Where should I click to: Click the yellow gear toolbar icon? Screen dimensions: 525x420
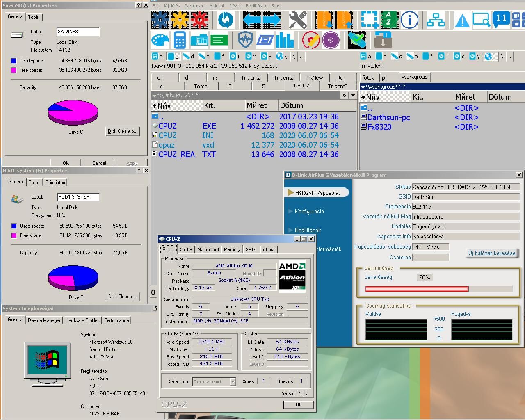[180, 20]
